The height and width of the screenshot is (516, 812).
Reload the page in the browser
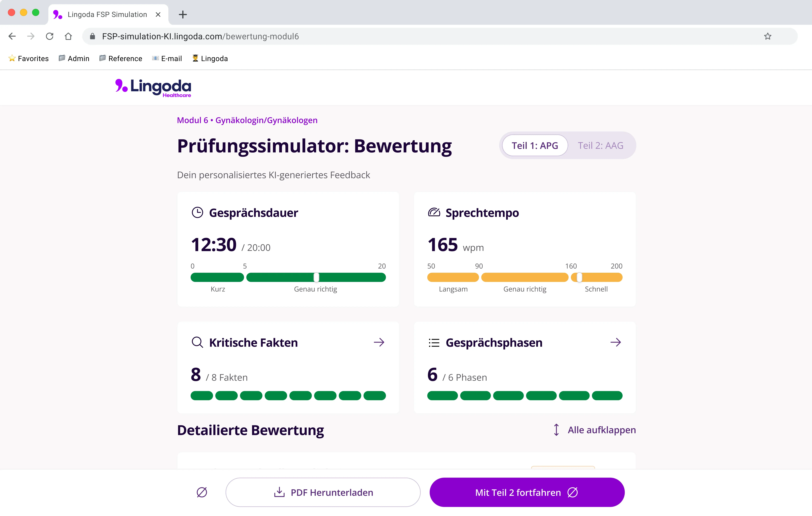point(50,36)
